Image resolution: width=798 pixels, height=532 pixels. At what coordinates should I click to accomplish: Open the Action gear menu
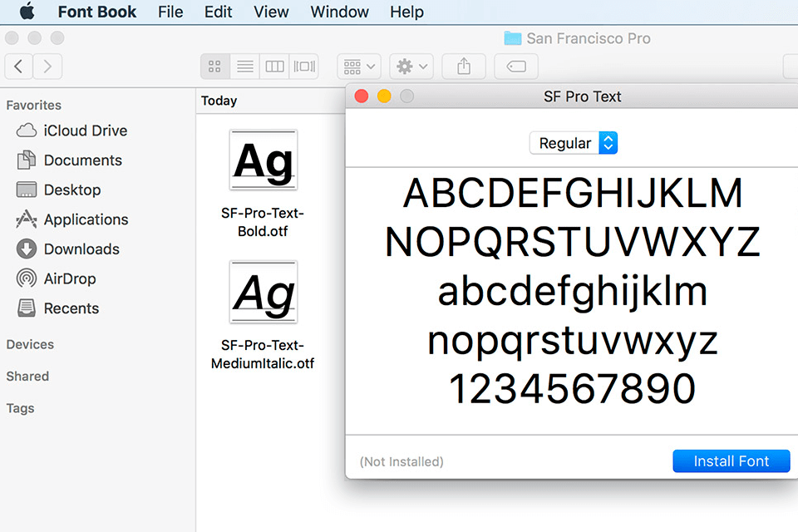pos(411,66)
